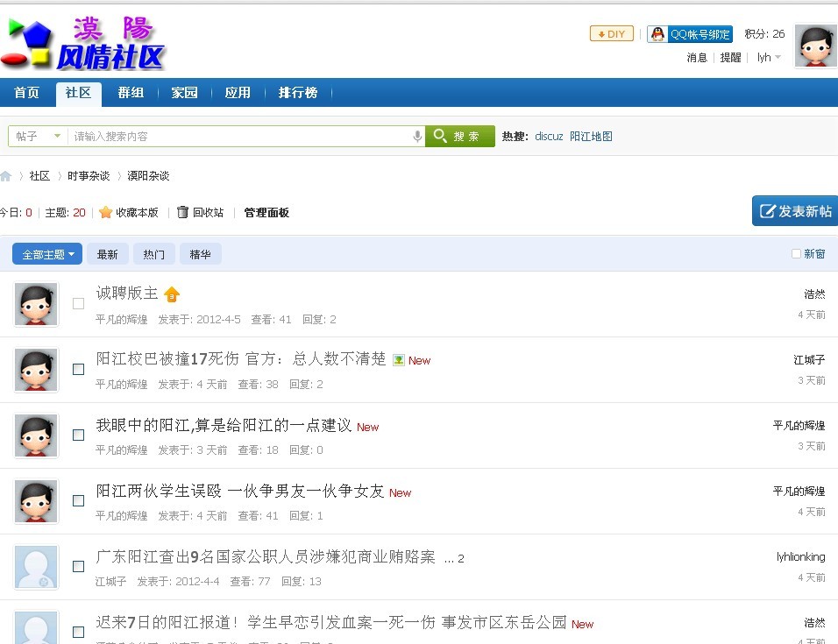Screen dimensions: 838x644
Task: Filter threads by 热门
Action: coord(154,254)
